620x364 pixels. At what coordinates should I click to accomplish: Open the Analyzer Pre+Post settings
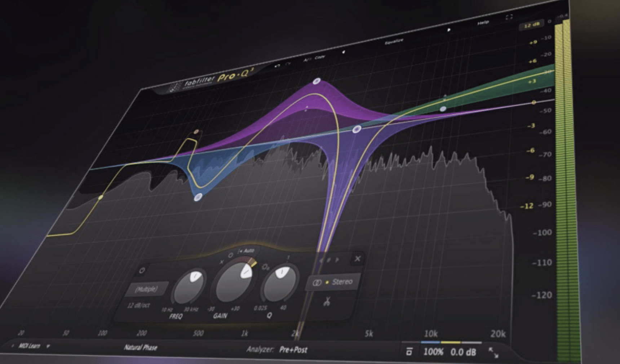[x=277, y=349]
